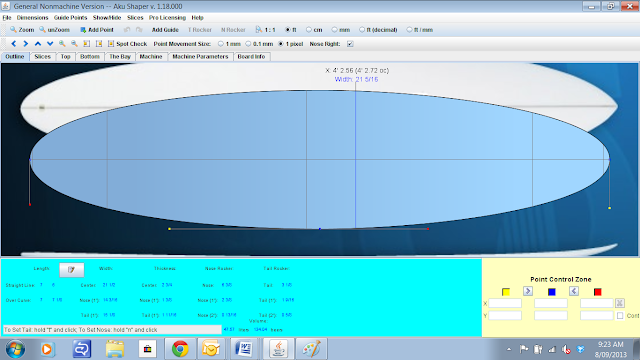This screenshot has width=640, height=360.
Task: Open Spot Check tool
Action: (x=127, y=44)
